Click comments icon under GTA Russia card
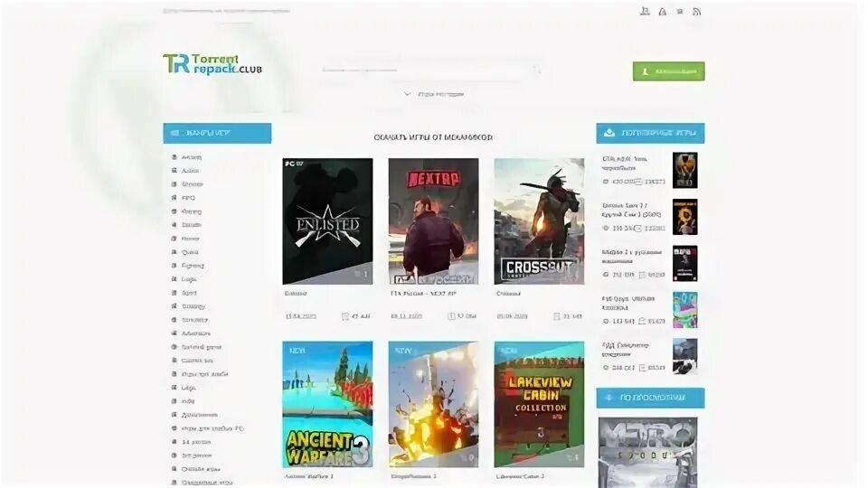The height and width of the screenshot is (488, 868). [451, 316]
